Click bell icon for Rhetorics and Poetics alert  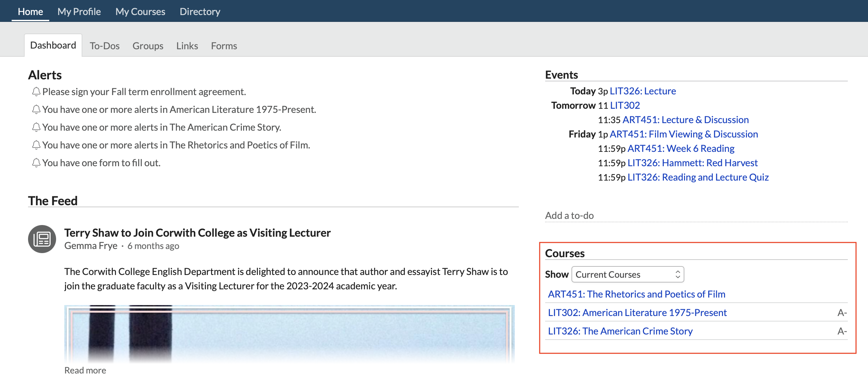(x=36, y=145)
